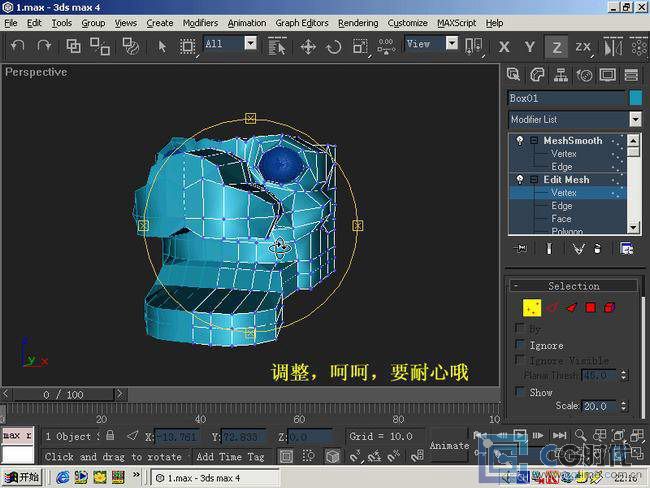Select the Select and Link tool
The image size is (650, 488).
pyautogui.click(x=73, y=46)
